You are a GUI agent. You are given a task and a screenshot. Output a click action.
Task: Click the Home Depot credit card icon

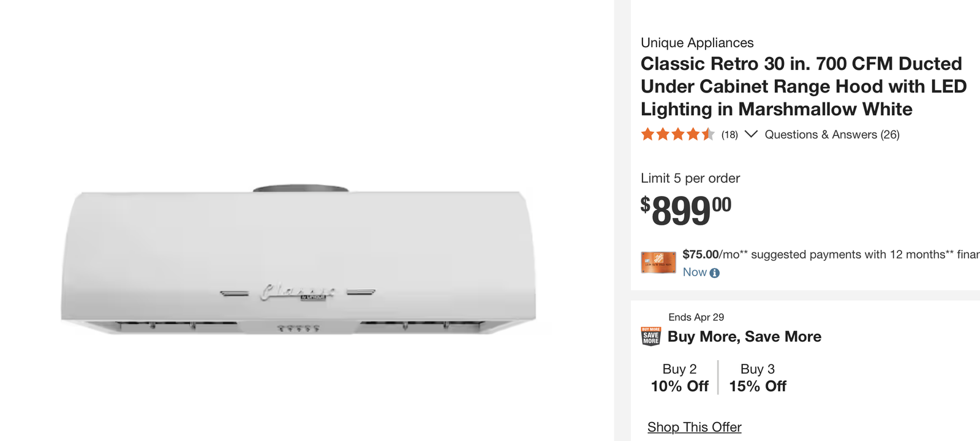pos(658,262)
